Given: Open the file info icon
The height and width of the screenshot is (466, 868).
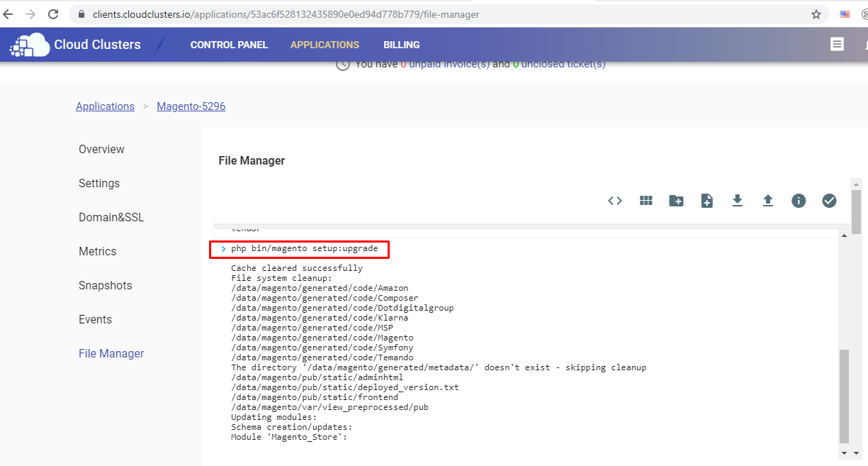Looking at the screenshot, I should tap(799, 201).
